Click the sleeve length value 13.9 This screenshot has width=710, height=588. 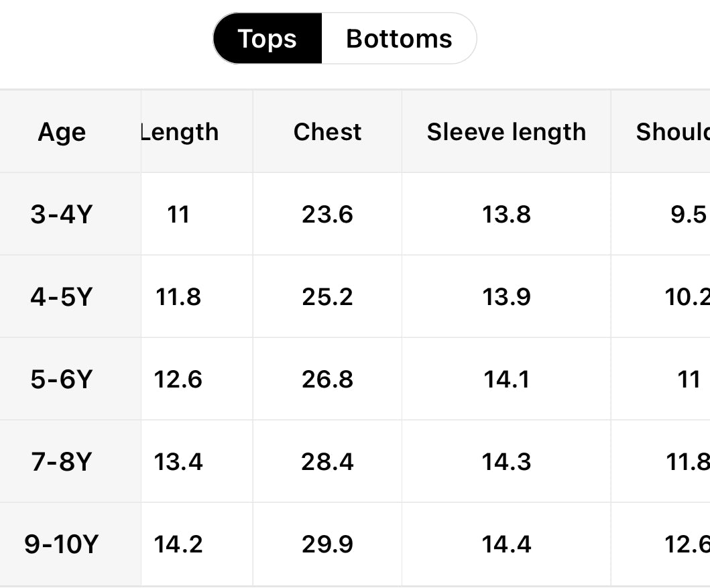coord(506,297)
